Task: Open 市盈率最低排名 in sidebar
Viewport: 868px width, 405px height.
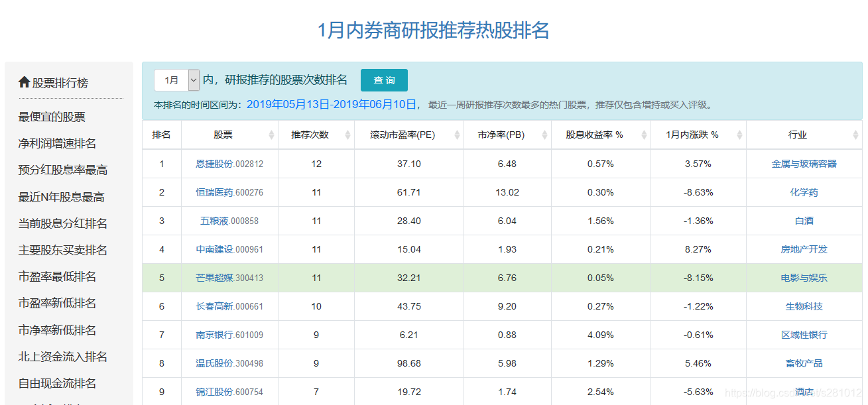Action: click(57, 276)
